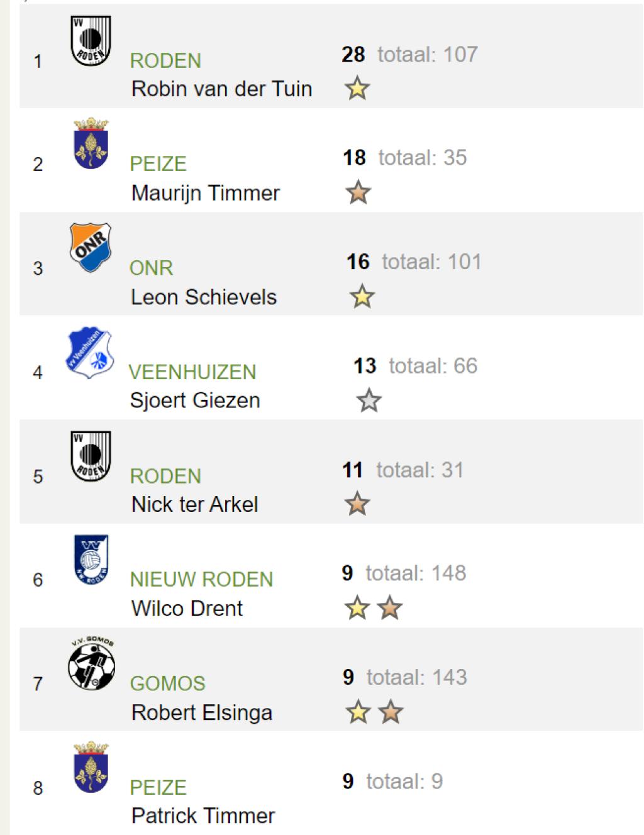644x835 pixels.
Task: Click the Peize crest beside Patrick Timmer
Action: pyautogui.click(x=91, y=767)
